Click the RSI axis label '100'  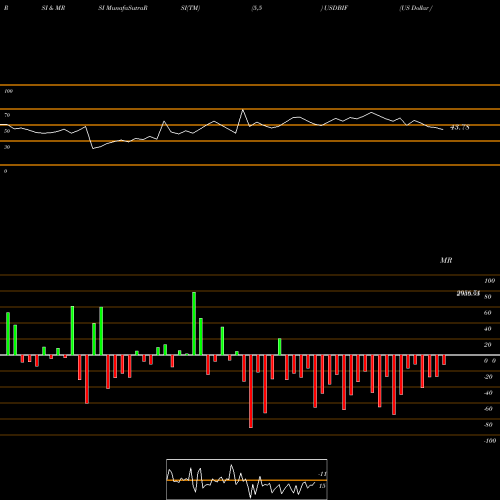[x=8, y=91]
